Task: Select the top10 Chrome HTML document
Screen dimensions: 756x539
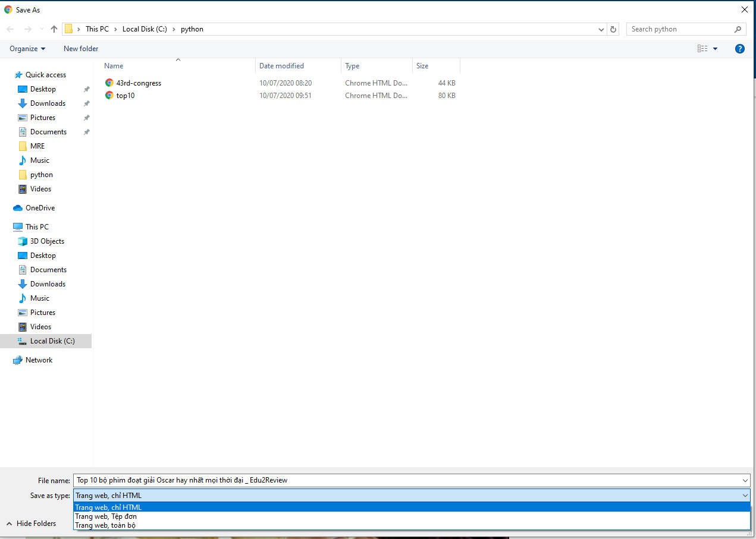Action: [125, 95]
